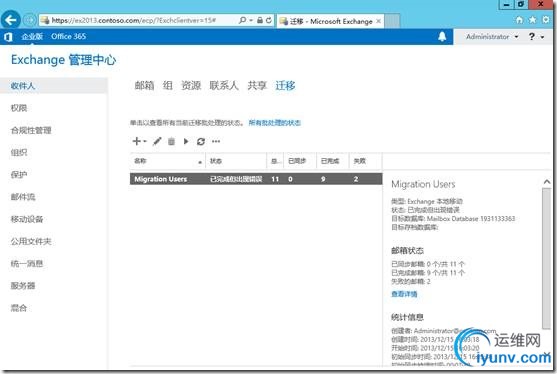
Task: Open a new blank browser tab
Action: [x=392, y=21]
